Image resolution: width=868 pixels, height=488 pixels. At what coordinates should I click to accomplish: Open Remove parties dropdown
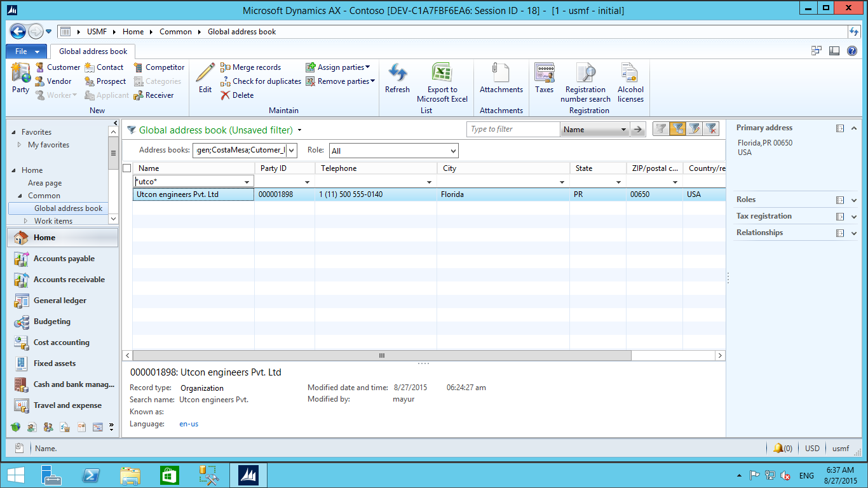(x=340, y=81)
